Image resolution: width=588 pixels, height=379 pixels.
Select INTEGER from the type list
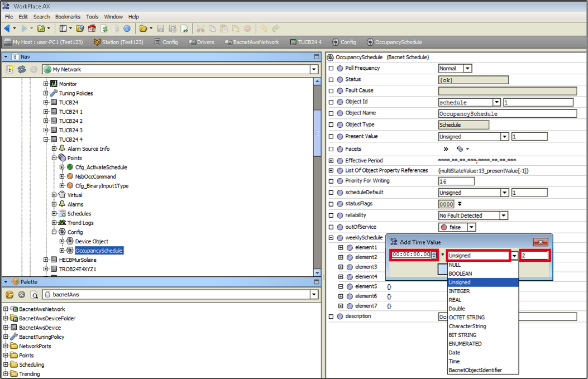483,291
